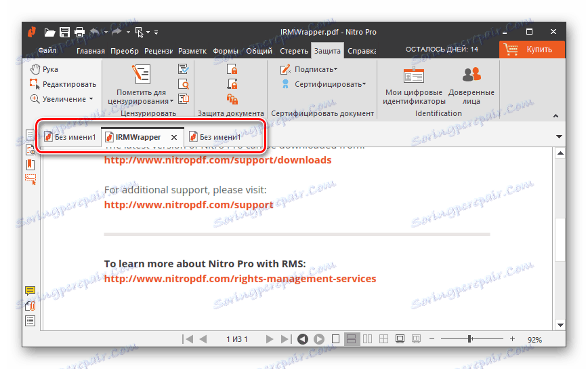The image size is (588, 369).
Task: Go to the next page
Action: [x=269, y=339]
